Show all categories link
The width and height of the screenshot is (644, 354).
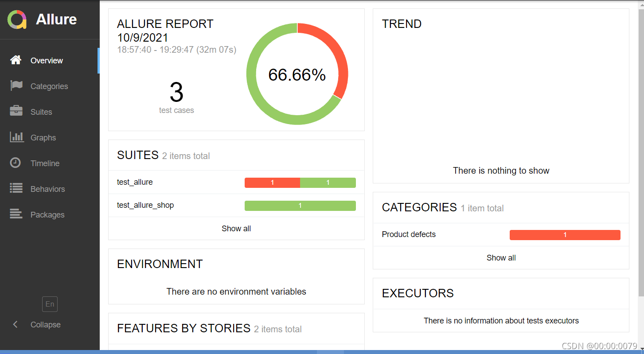pos(501,258)
